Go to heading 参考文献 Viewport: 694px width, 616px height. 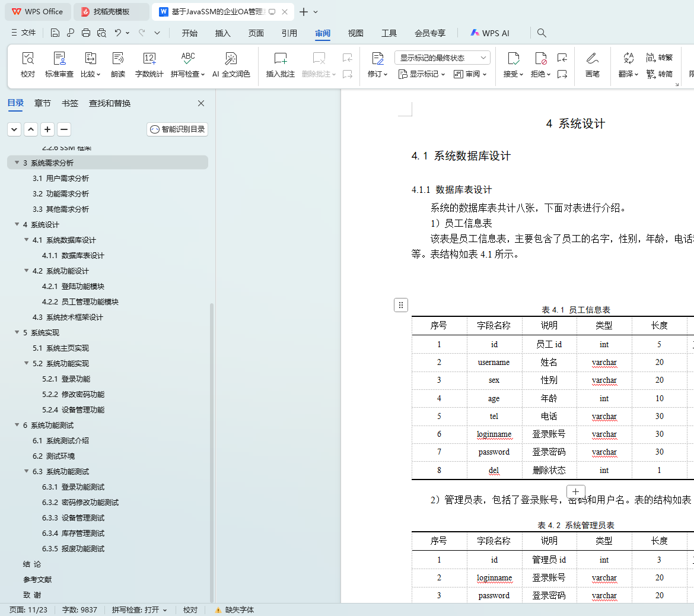37,579
